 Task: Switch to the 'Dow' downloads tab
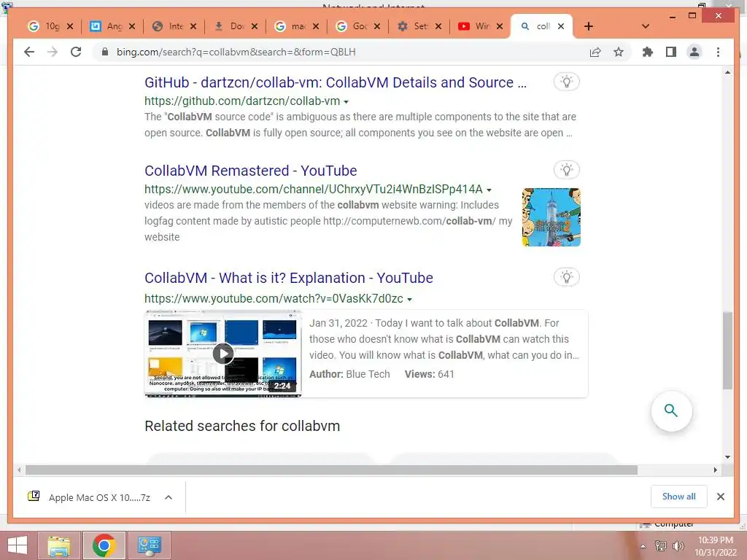click(x=231, y=26)
